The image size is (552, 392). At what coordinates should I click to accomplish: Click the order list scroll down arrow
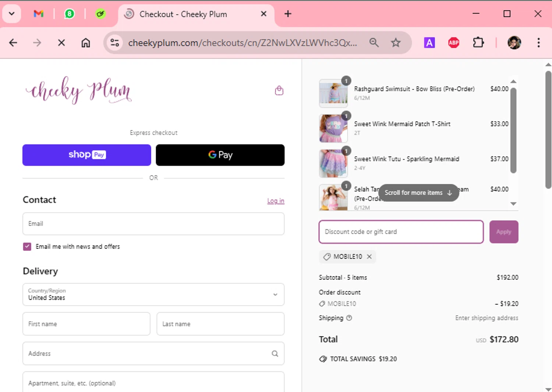pyautogui.click(x=513, y=204)
